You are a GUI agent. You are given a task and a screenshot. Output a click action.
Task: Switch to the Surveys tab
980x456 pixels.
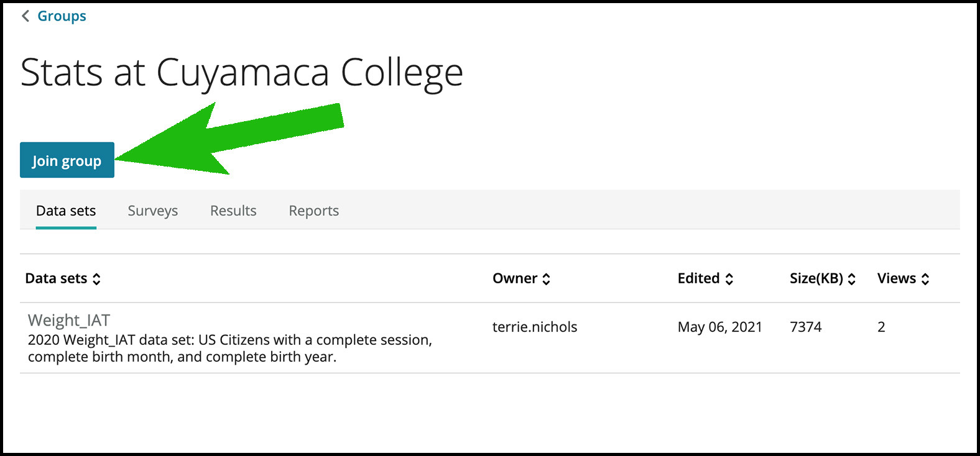coord(153,211)
